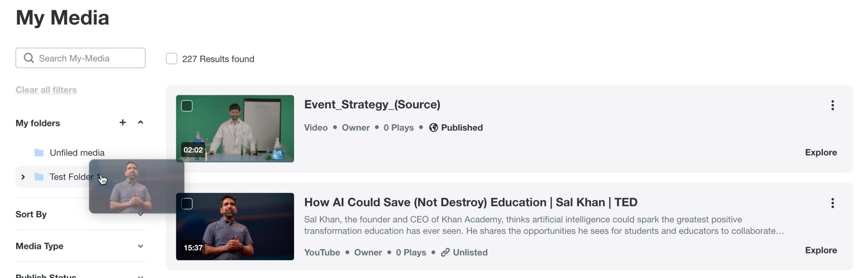
Task: Open three-dot menu for Event_Strategy_(Source)
Action: pyautogui.click(x=832, y=105)
